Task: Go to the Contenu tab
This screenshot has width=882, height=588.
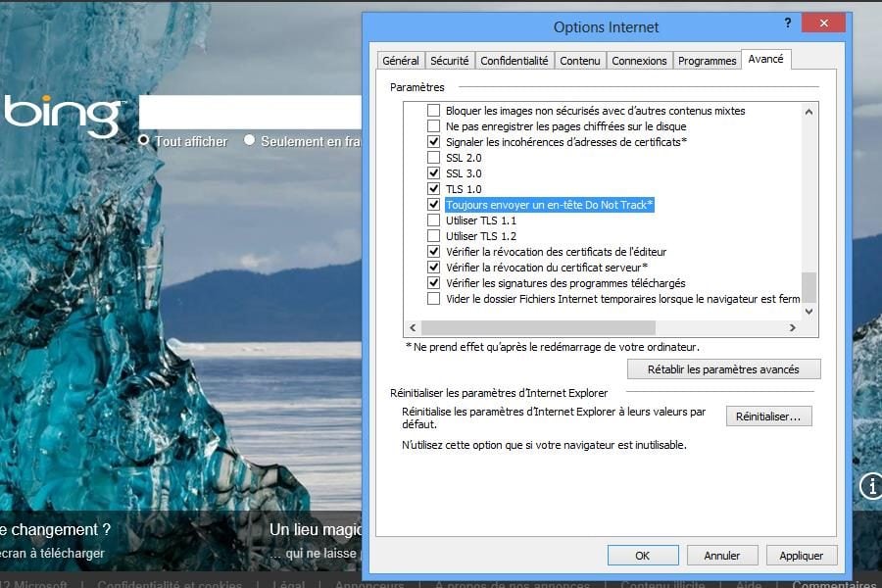Action: tap(580, 61)
